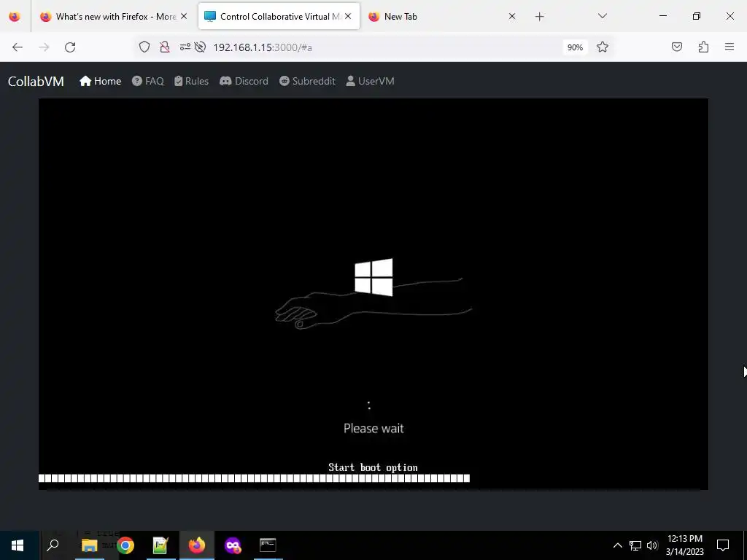Open Save to Pocket icon

pyautogui.click(x=676, y=47)
